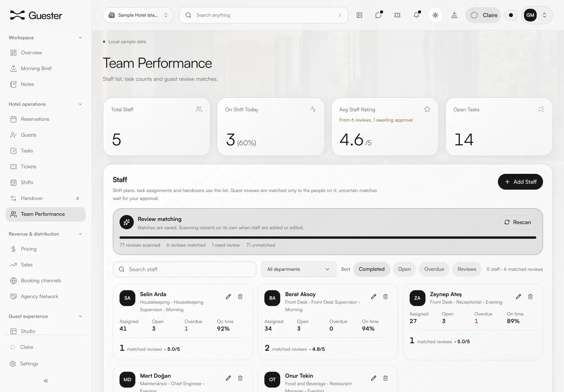Open the GM account menu

click(x=537, y=15)
